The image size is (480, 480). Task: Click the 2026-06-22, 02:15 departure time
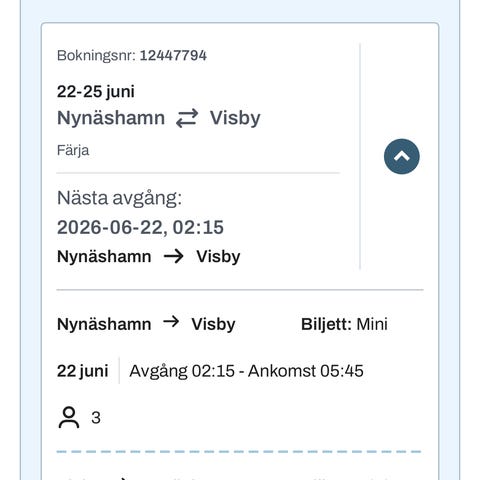pyautogui.click(x=140, y=227)
